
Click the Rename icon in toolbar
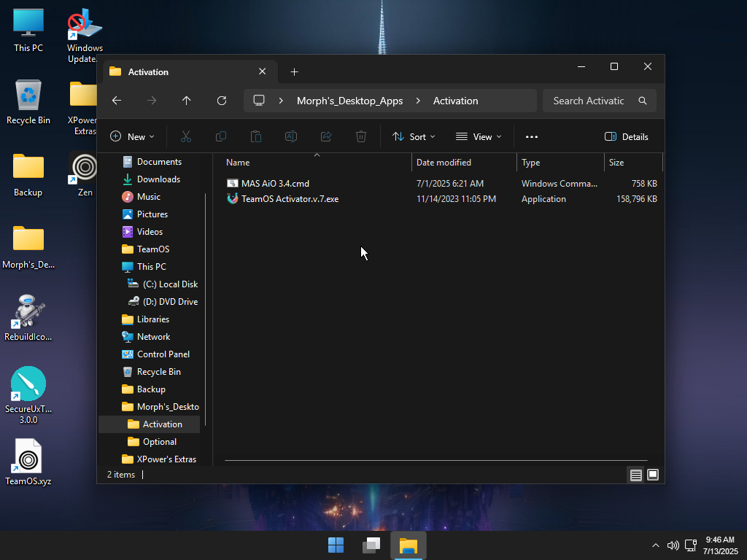pos(291,136)
